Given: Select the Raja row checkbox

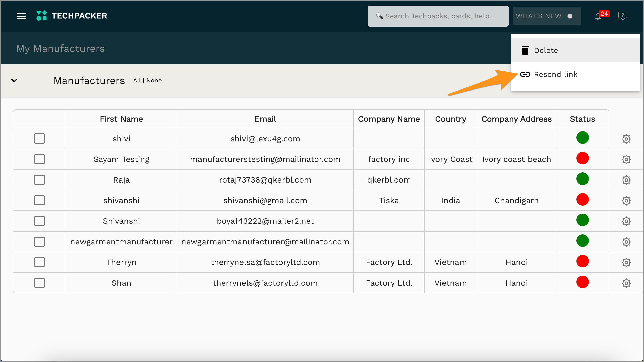Looking at the screenshot, I should pyautogui.click(x=39, y=180).
